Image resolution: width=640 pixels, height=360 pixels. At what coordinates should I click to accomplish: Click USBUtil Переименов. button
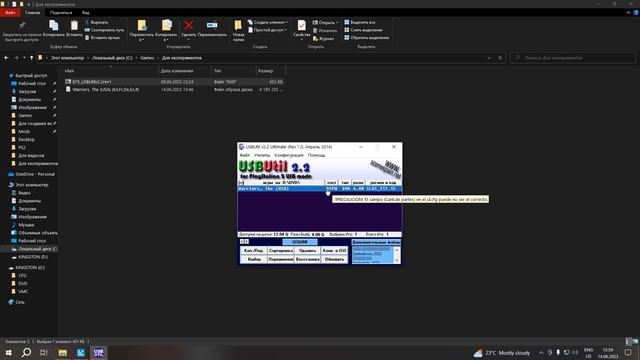point(281,259)
